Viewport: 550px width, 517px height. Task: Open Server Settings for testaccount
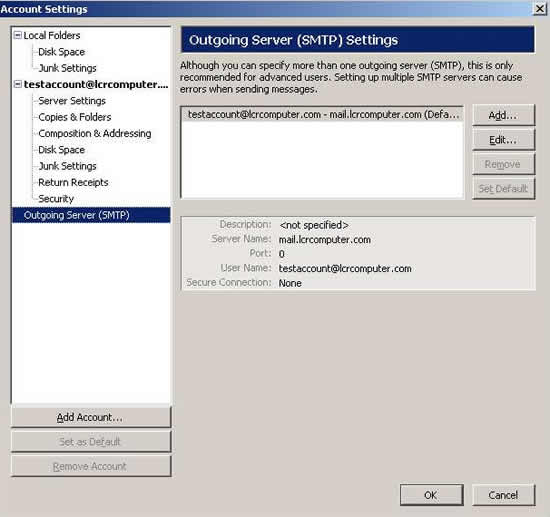pos(72,101)
